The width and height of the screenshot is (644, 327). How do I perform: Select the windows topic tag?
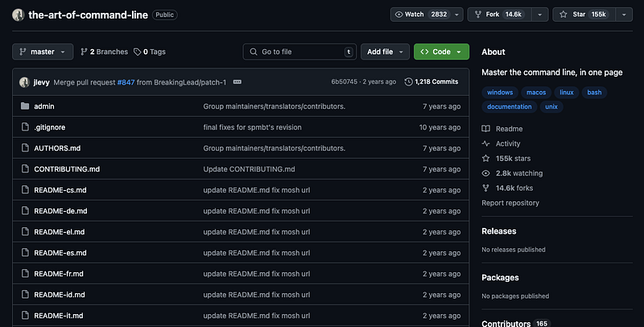click(x=500, y=93)
